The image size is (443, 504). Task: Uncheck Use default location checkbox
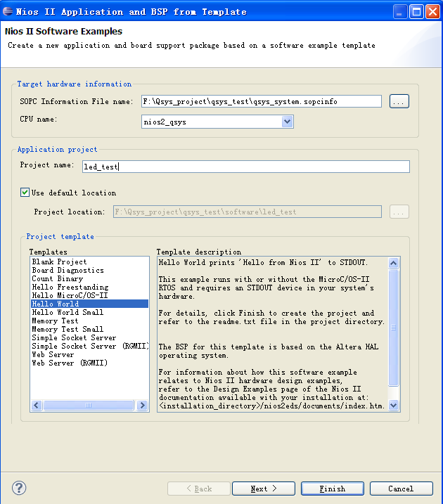[x=25, y=193]
